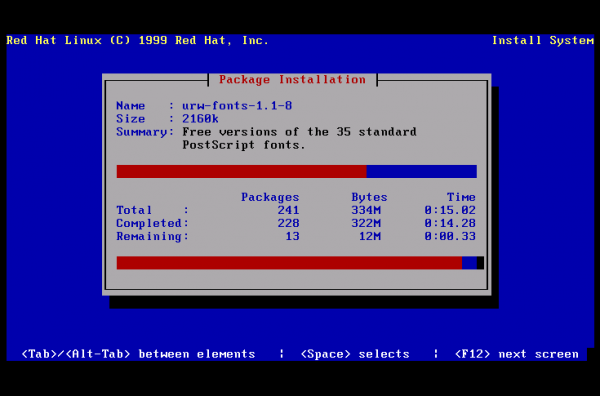The width and height of the screenshot is (600, 396).
Task: Click the 'Remaining:' row label
Action: click(153, 236)
